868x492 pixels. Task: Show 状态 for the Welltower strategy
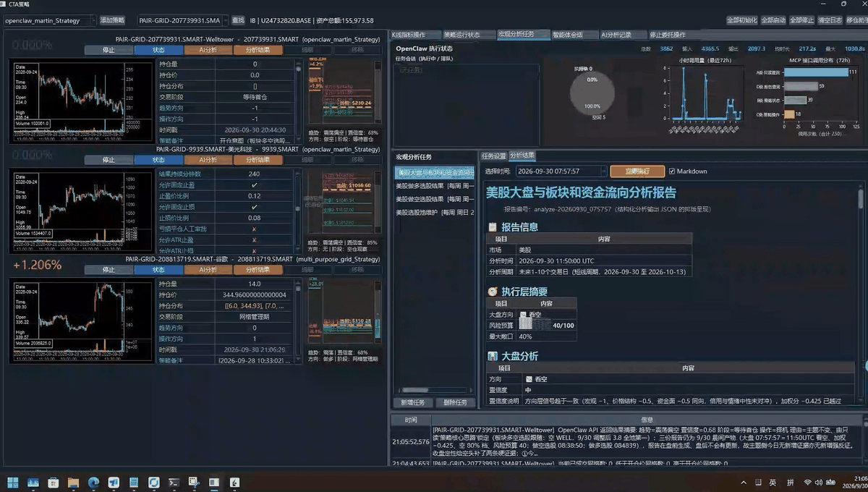pos(158,50)
